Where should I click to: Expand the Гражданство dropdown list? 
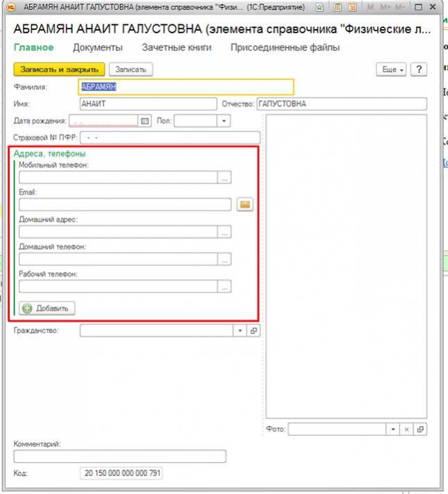241,331
